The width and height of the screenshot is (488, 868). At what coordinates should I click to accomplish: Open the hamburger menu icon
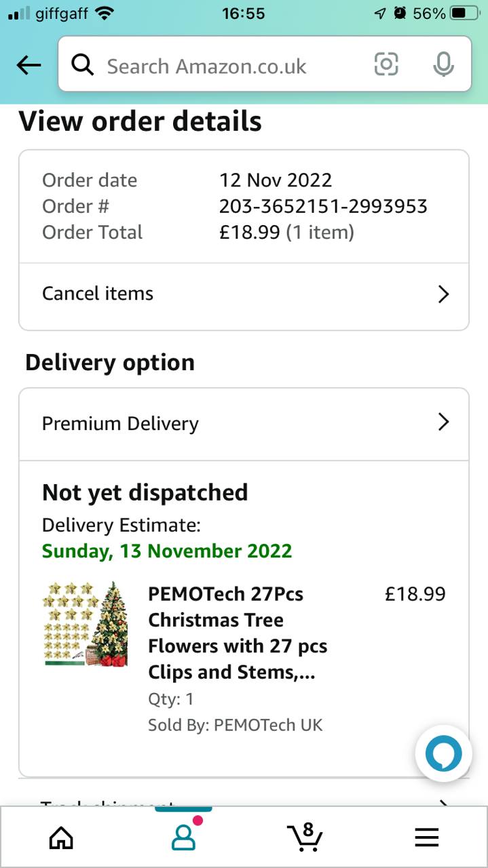pyautogui.click(x=426, y=838)
